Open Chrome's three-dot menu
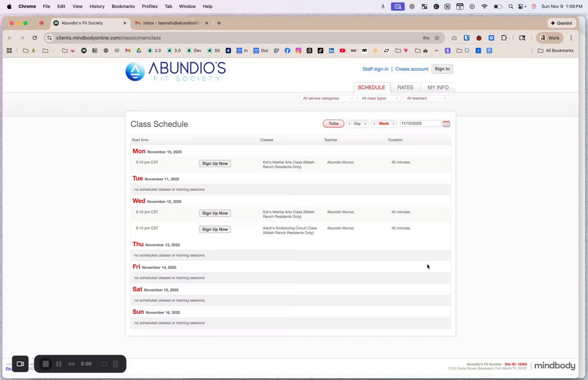588x380 pixels. coord(571,38)
